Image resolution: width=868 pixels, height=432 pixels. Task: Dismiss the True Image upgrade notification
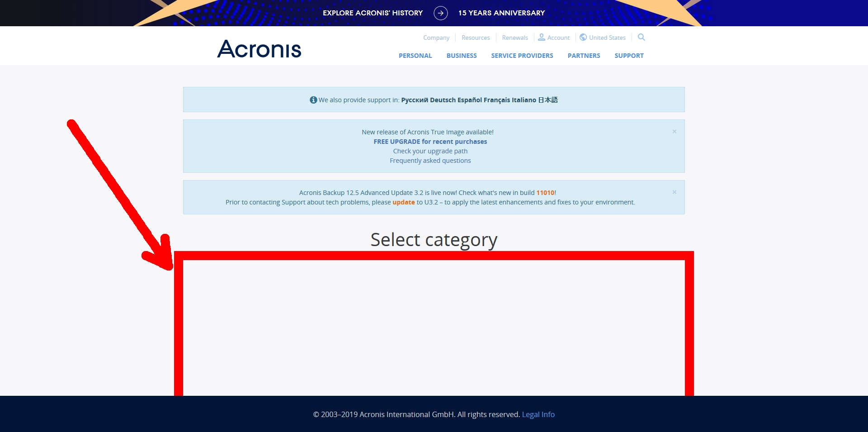[x=674, y=131]
